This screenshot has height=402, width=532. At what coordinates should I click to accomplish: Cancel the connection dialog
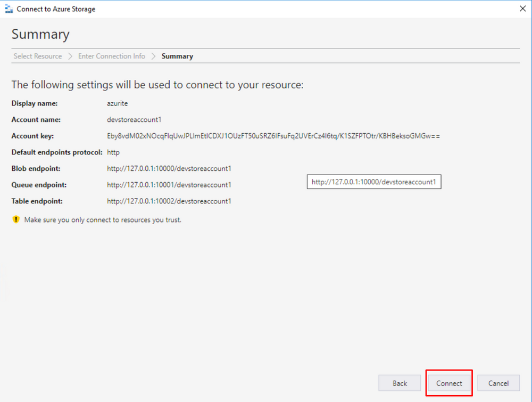click(x=498, y=383)
